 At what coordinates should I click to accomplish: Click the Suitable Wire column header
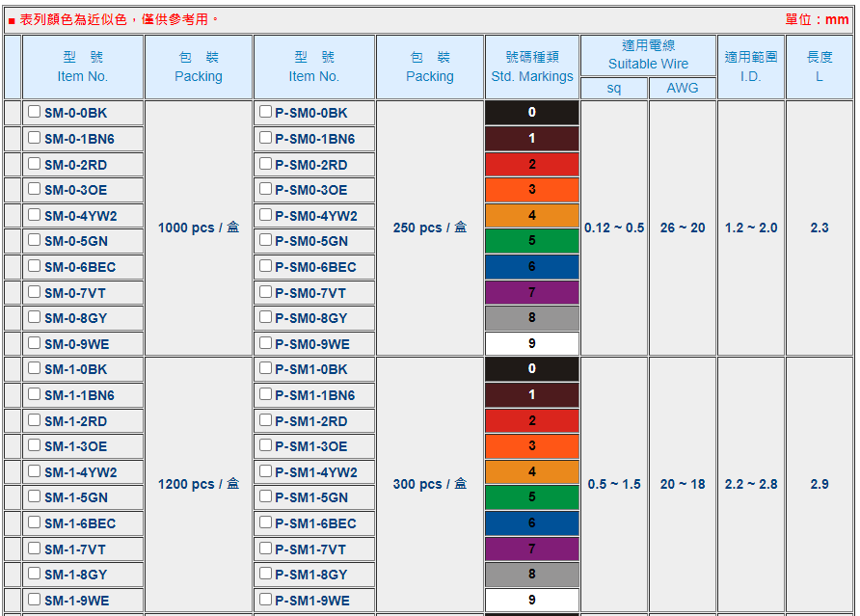point(648,55)
